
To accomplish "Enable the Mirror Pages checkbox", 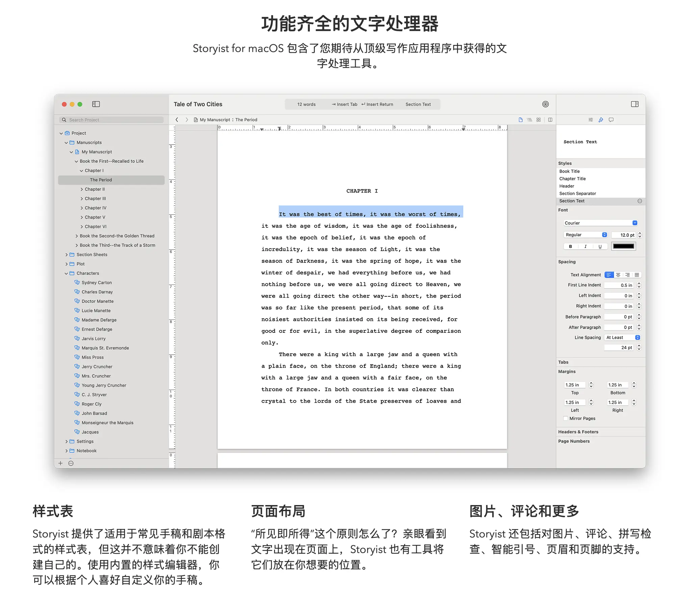I will coord(566,418).
